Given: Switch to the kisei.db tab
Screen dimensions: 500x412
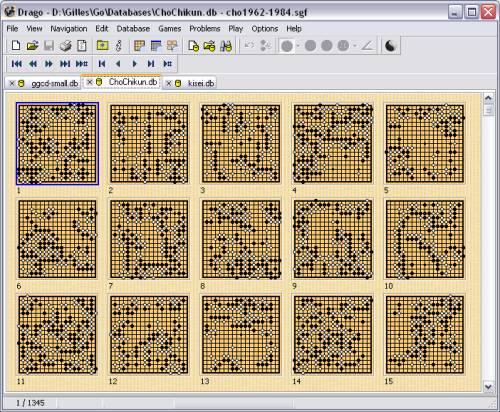Looking at the screenshot, I should pyautogui.click(x=201, y=83).
